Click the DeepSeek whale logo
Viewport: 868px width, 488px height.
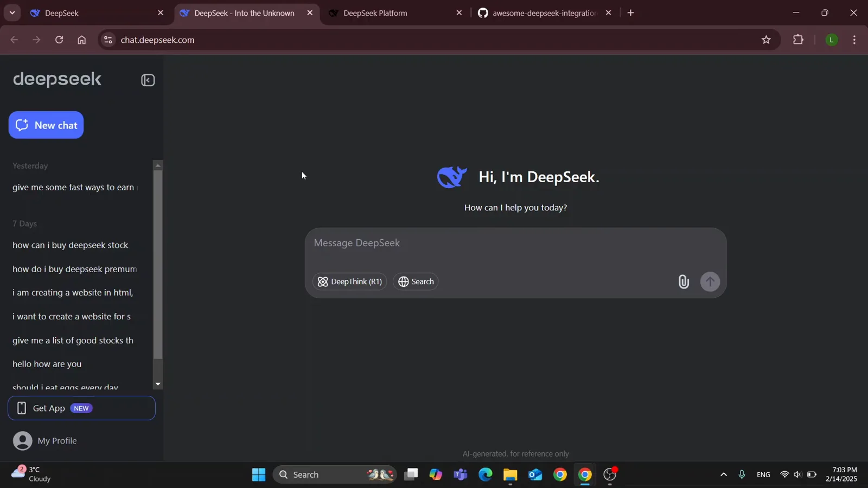coord(452,177)
